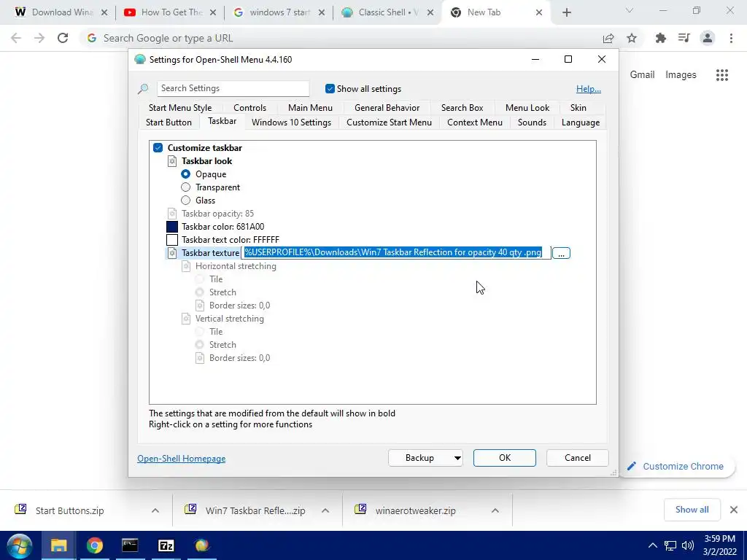Switch to the Start Button tab
The image size is (747, 560).
169,122
